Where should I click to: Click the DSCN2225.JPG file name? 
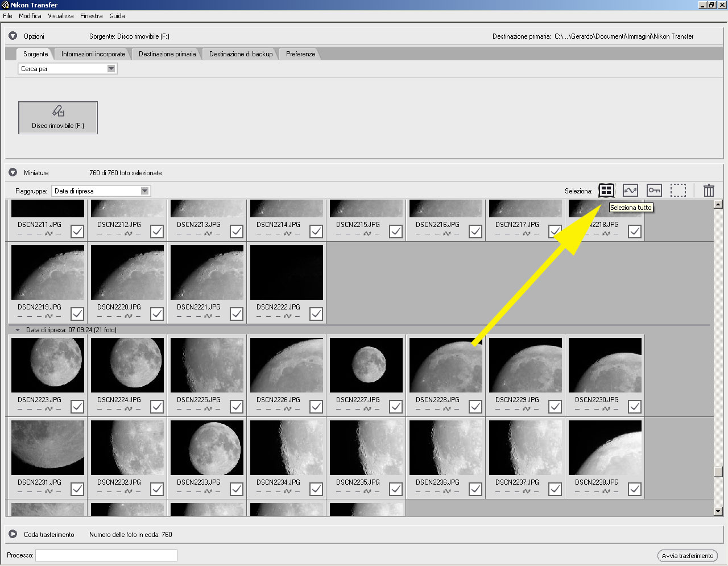pyautogui.click(x=198, y=400)
